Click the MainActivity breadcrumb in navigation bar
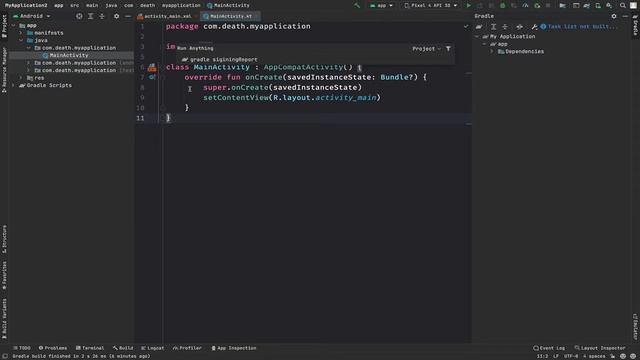The height and width of the screenshot is (360, 640). click(228, 6)
